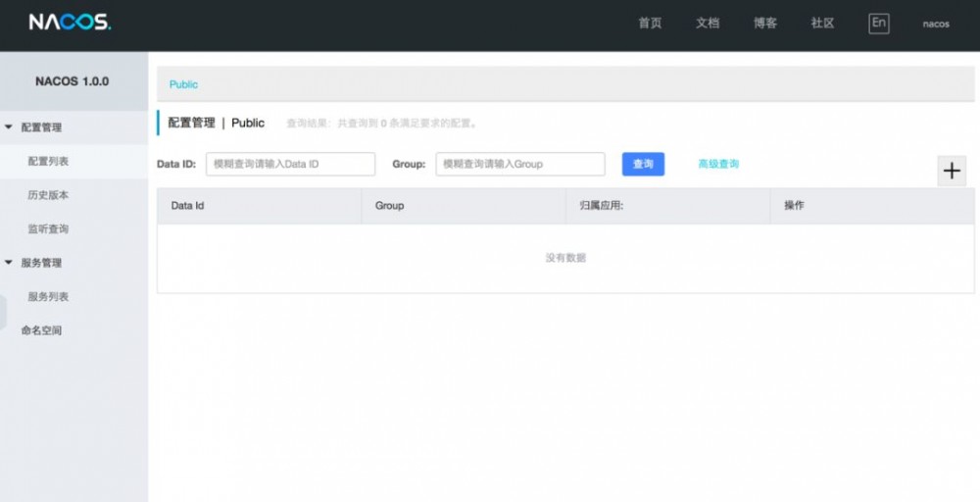Click the NACOS logo
980x502 pixels.
pos(70,23)
